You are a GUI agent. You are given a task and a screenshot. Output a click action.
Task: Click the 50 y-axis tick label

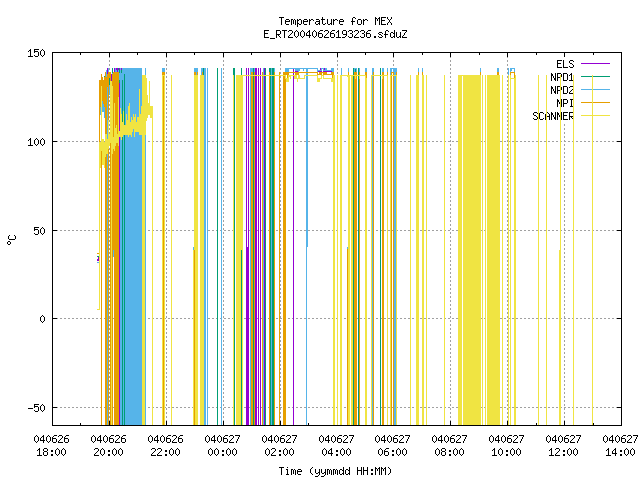pyautogui.click(x=40, y=231)
